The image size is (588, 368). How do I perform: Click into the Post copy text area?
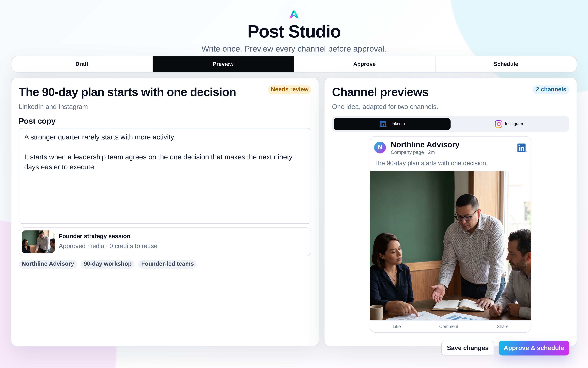pos(165,176)
